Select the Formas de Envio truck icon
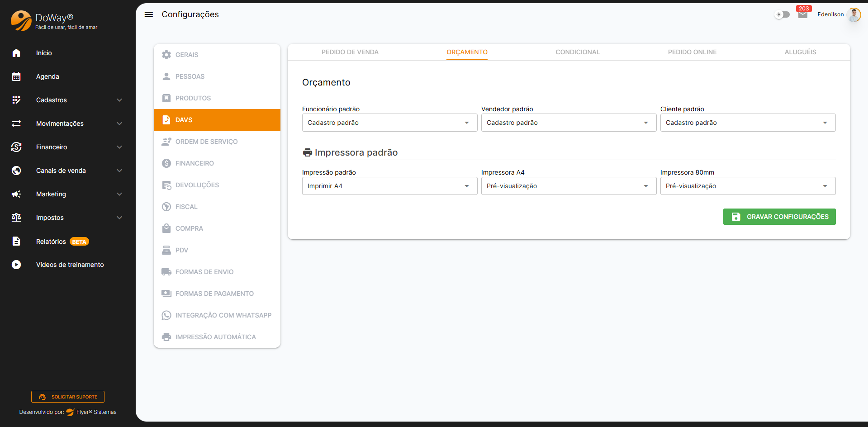The width and height of the screenshot is (868, 427). (166, 272)
